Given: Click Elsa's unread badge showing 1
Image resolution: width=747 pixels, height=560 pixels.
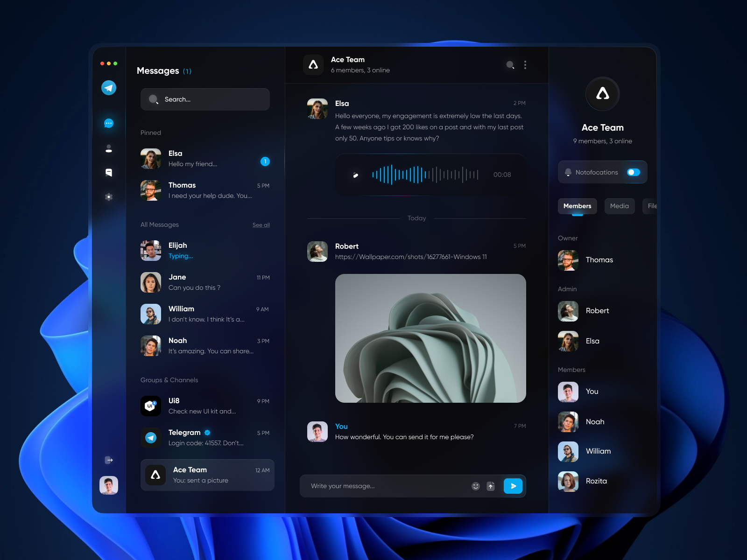Looking at the screenshot, I should (265, 161).
